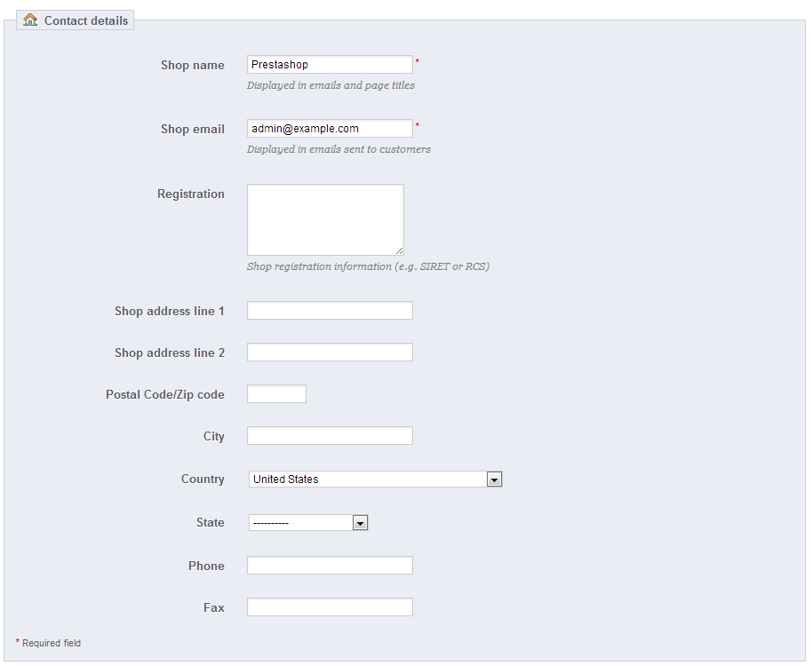Viewport: 812px width, 666px height.
Task: Click the State field label
Action: [211, 522]
